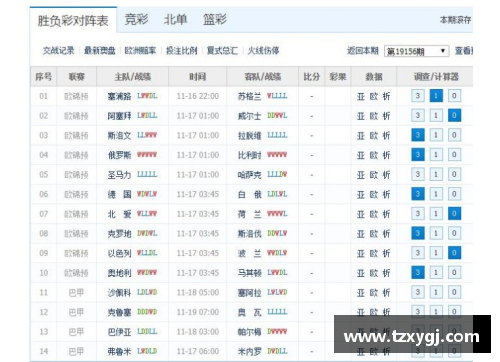Open the 胜负彩对阵表 tab
This screenshot has height=362, width=500.
point(73,21)
